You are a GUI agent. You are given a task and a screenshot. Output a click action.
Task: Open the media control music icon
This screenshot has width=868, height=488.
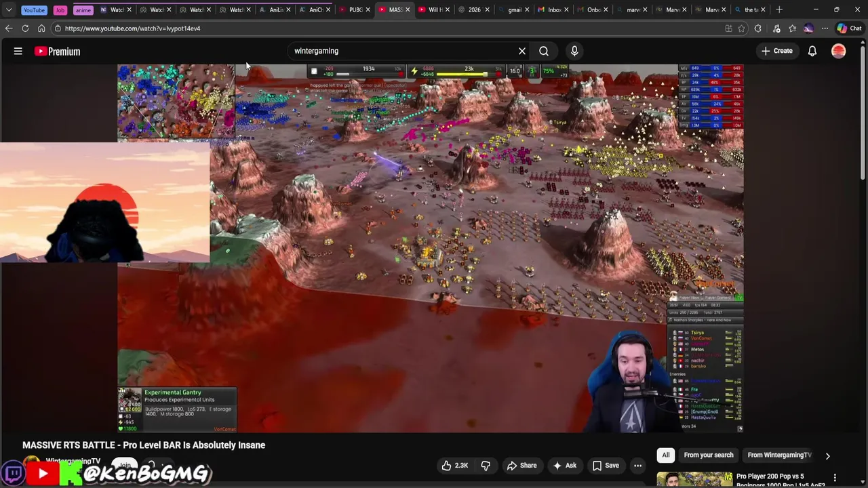coord(776,28)
